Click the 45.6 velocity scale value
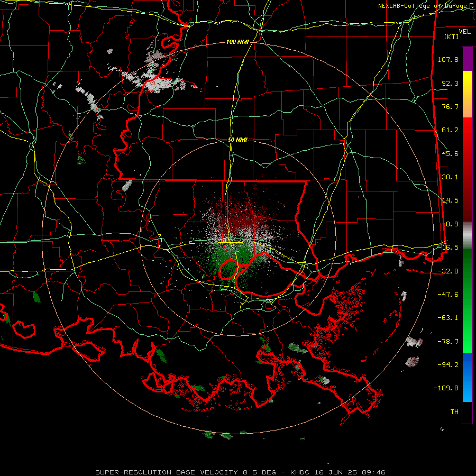The height and width of the screenshot is (476, 476). pos(450,153)
